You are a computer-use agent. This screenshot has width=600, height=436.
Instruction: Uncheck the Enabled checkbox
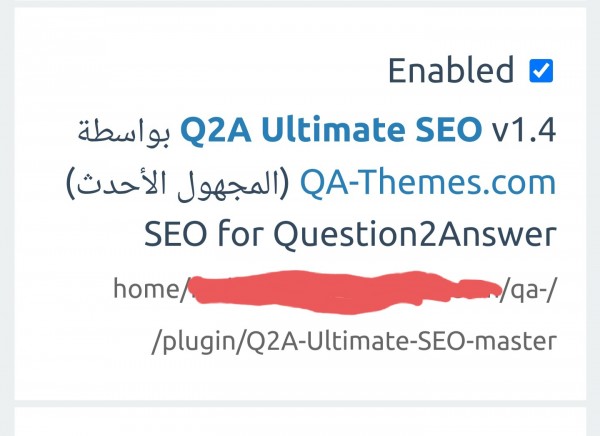coord(541,71)
